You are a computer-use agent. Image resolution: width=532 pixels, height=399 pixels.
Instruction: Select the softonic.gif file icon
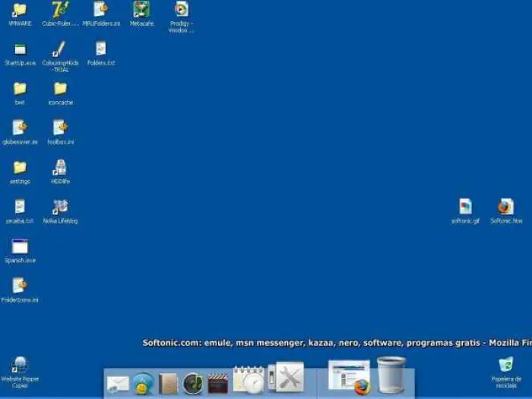pyautogui.click(x=465, y=211)
